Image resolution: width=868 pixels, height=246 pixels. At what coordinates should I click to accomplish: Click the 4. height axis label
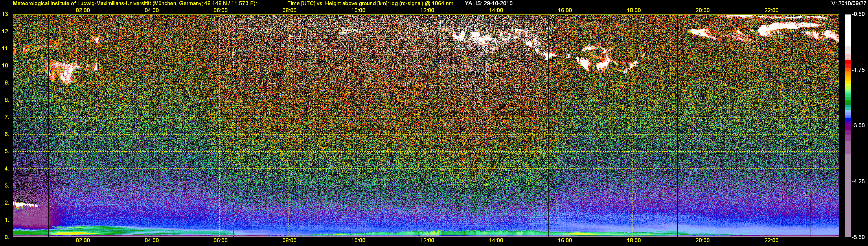point(7,168)
